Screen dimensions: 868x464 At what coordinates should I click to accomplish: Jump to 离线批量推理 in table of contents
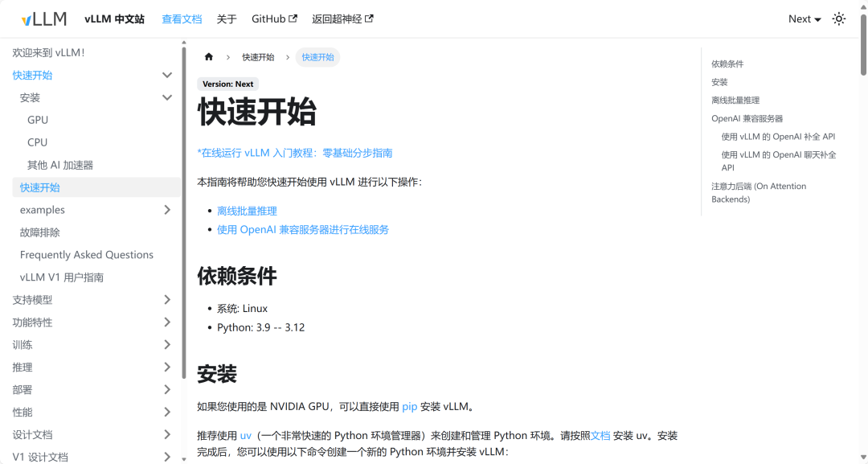735,101
